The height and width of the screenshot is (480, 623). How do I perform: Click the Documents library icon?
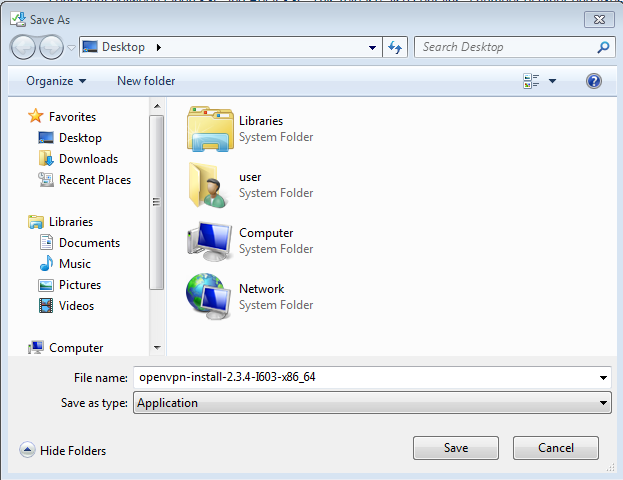pos(46,242)
